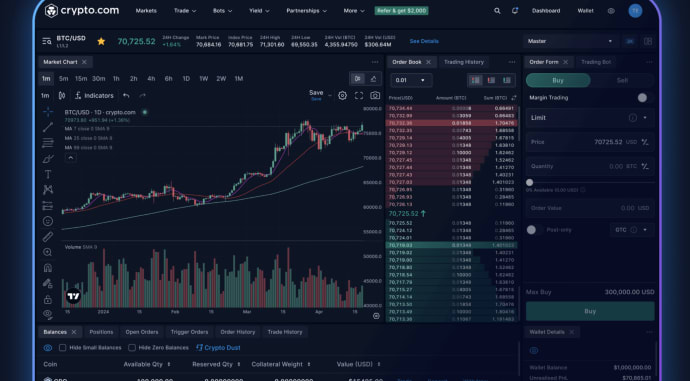
Task: Select the zoom-in tool
Action: pos(48,252)
